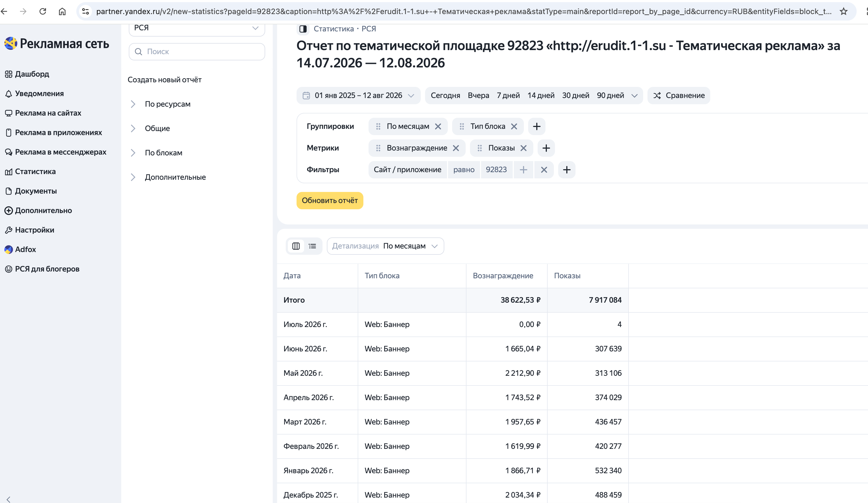This screenshot has height=503, width=868.
Task: Add a new grouping with plus
Action: (537, 126)
